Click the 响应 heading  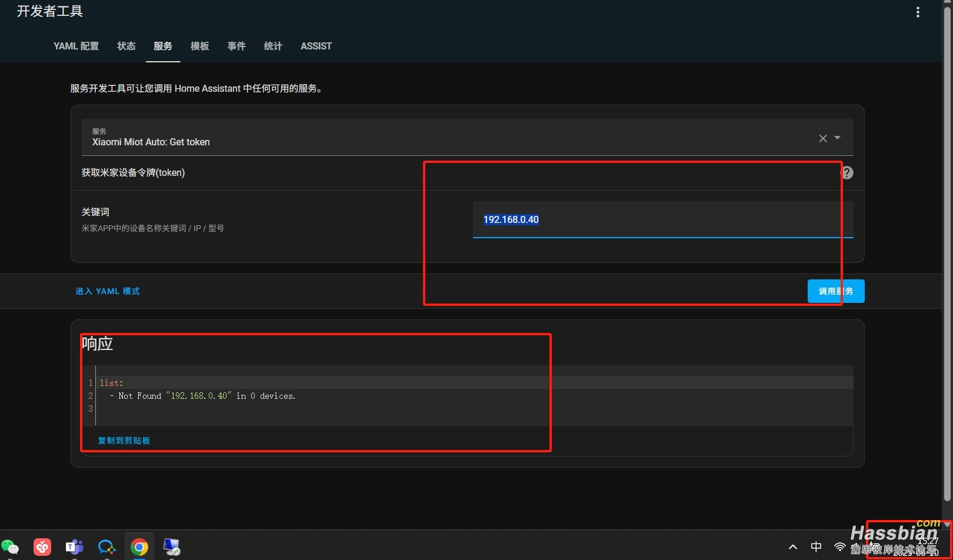(97, 344)
